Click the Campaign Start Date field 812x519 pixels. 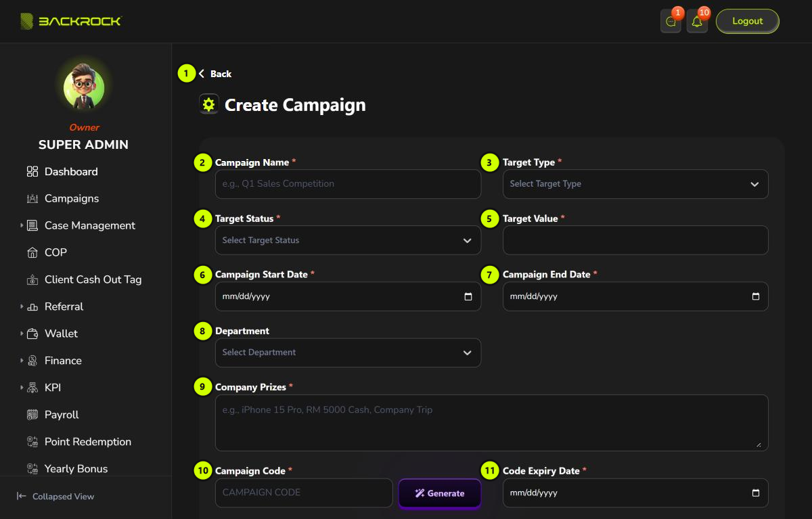tap(348, 296)
